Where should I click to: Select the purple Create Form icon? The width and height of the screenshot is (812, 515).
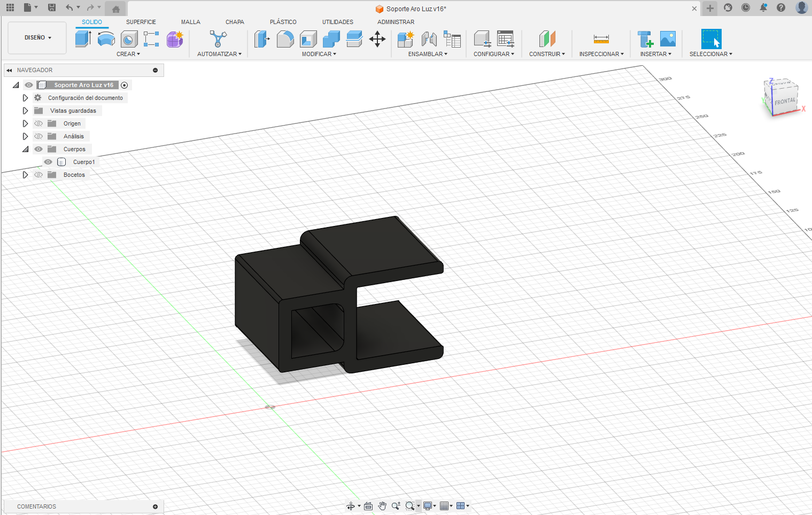(175, 38)
